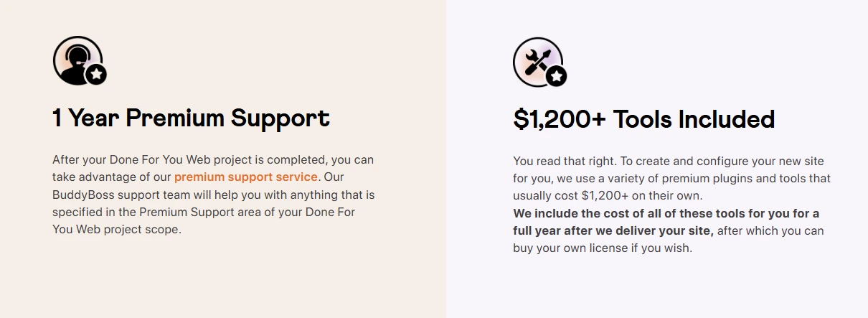The height and width of the screenshot is (318, 868).
Task: Click the star badge on tools icon
Action: (x=556, y=75)
